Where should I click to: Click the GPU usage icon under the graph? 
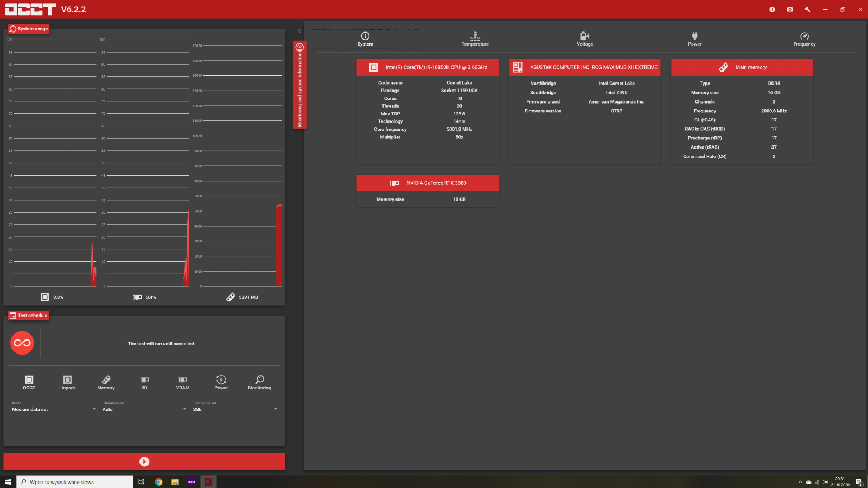tap(138, 297)
